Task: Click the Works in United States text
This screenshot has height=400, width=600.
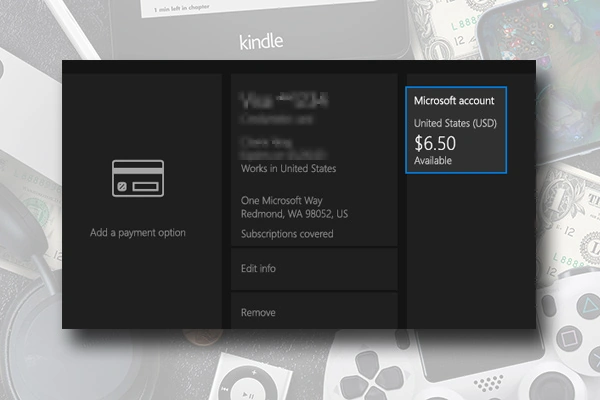Action: (x=289, y=168)
